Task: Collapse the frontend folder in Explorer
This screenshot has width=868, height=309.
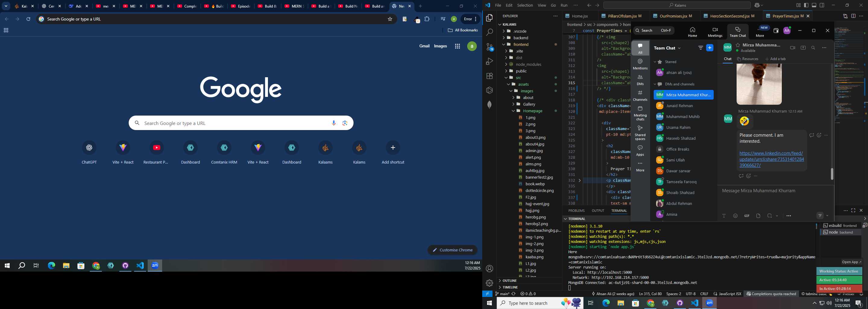Action: click(504, 45)
